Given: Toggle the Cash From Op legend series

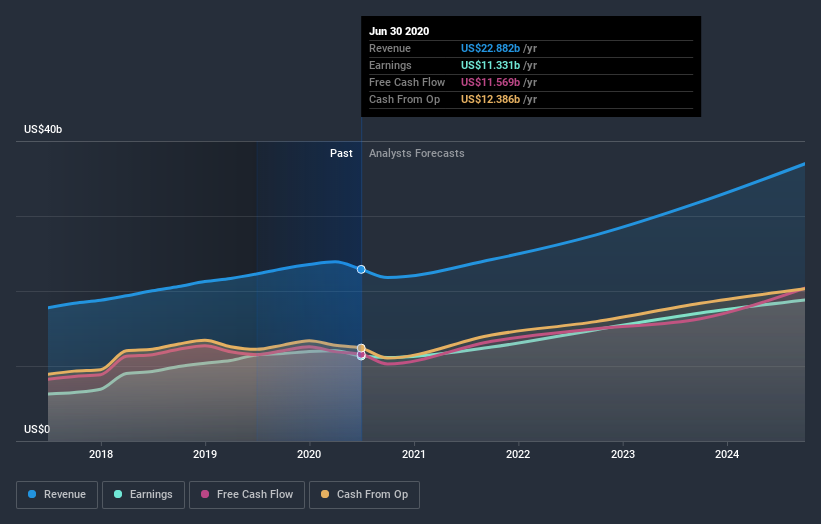Looking at the screenshot, I should pyautogui.click(x=364, y=495).
